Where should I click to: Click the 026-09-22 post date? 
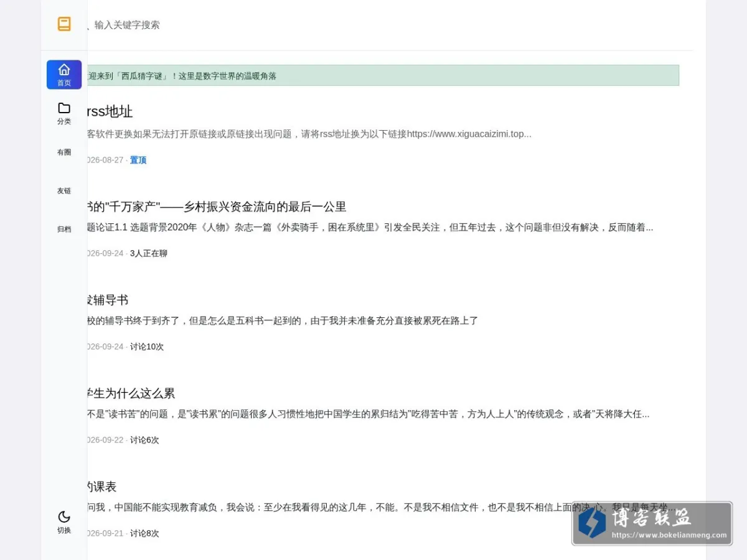point(105,440)
